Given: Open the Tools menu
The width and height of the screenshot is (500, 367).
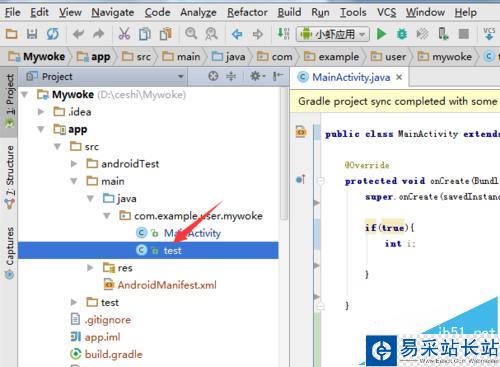Looking at the screenshot, I should coord(353,12).
